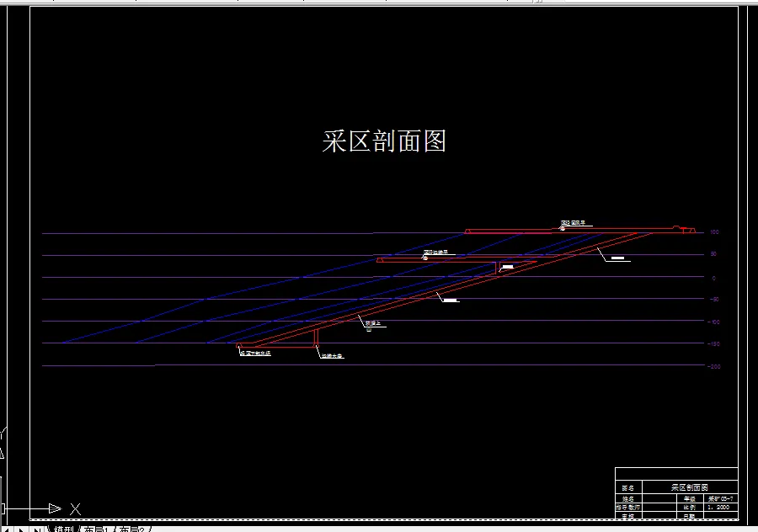
Task: Select the elevation label -150
Action: click(x=714, y=344)
